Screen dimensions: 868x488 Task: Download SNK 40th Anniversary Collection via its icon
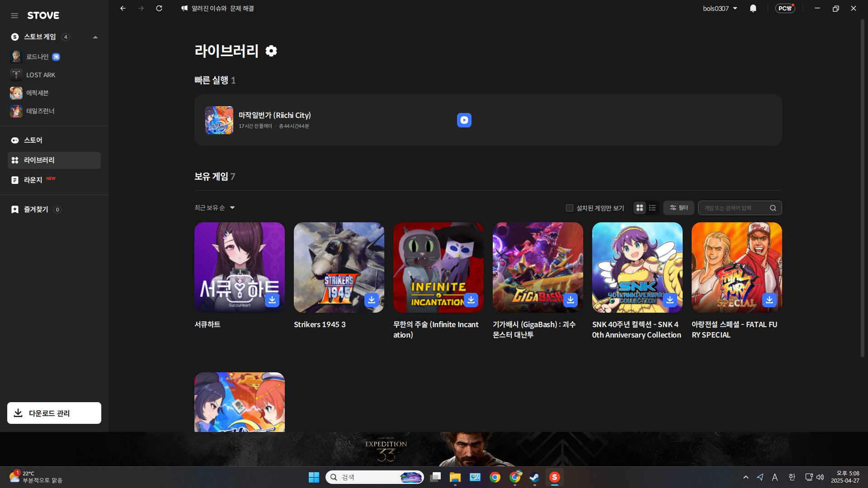pos(670,300)
